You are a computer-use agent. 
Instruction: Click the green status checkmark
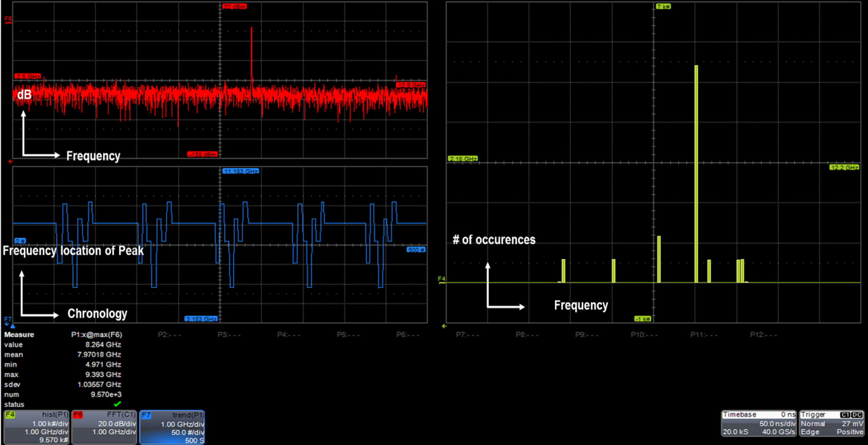click(117, 404)
